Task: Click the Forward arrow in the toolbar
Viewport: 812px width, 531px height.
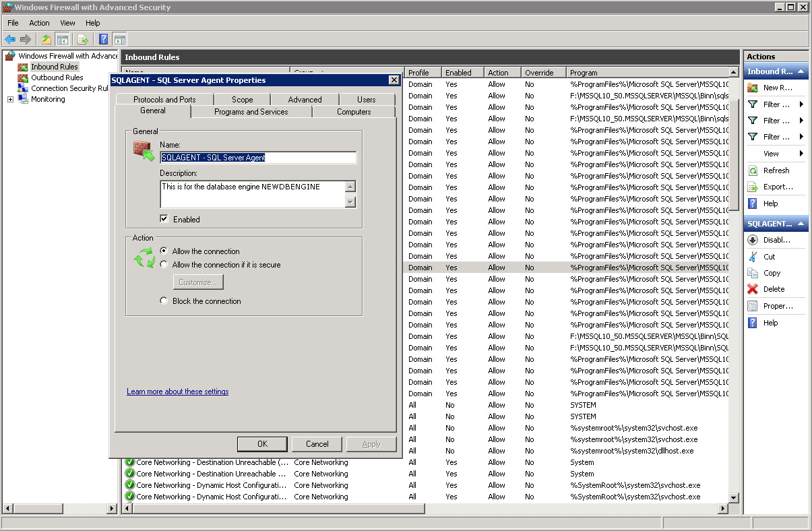Action: 25,39
